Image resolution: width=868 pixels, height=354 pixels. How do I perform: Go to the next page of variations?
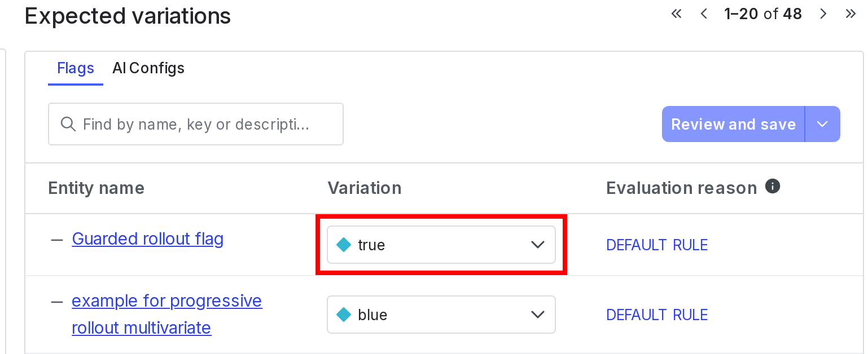pyautogui.click(x=823, y=14)
